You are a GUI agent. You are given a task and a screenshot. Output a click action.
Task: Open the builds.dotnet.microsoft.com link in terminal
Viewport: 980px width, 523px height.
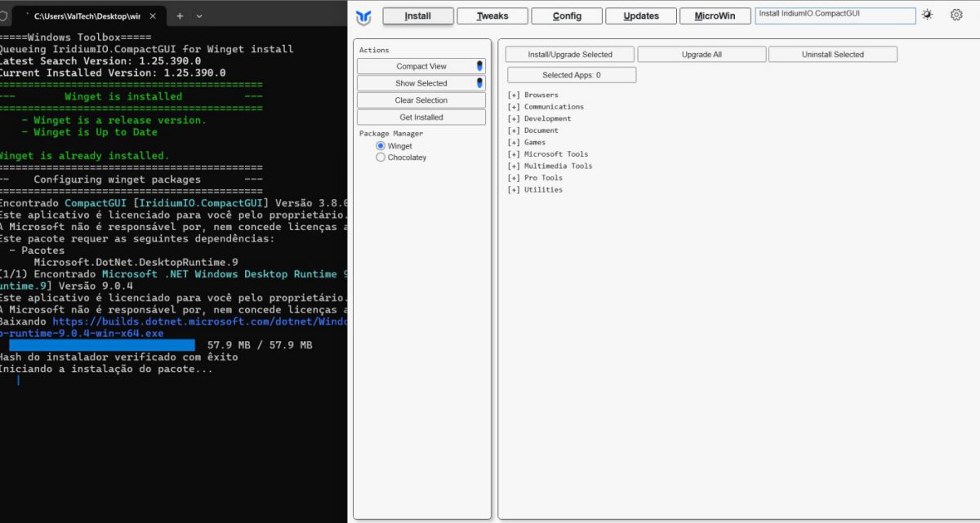pos(200,321)
